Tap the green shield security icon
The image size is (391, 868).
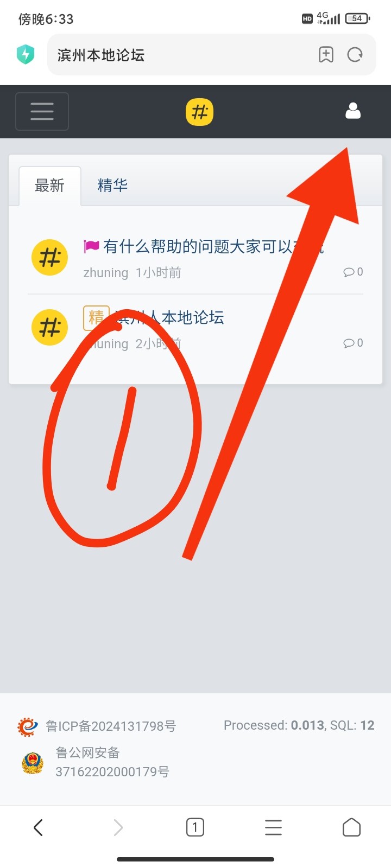(26, 55)
